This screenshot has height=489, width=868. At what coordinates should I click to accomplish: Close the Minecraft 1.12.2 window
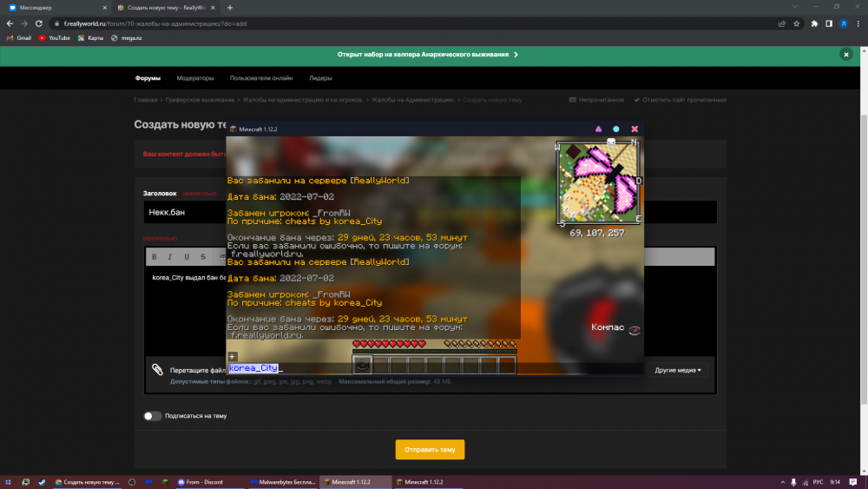[635, 129]
